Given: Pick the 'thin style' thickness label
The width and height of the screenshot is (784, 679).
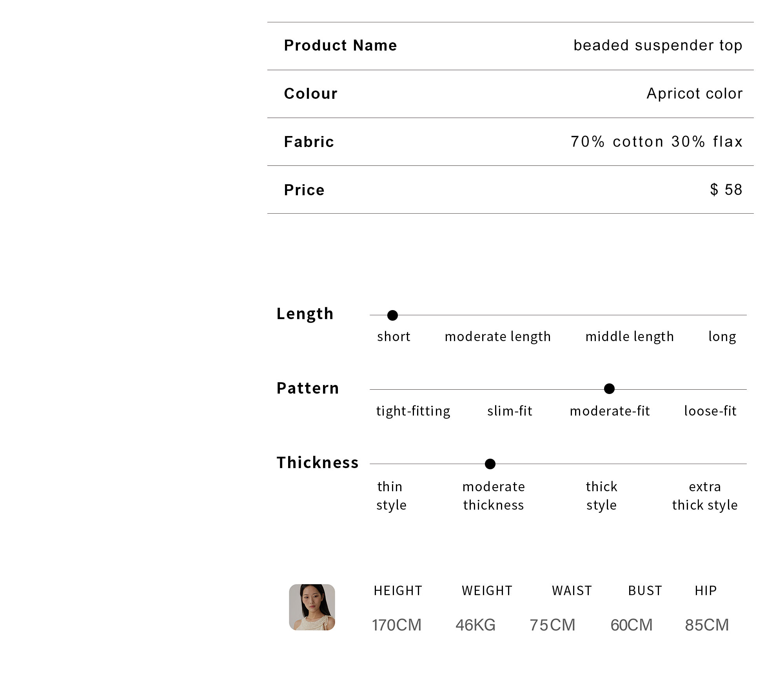Looking at the screenshot, I should tap(391, 496).
